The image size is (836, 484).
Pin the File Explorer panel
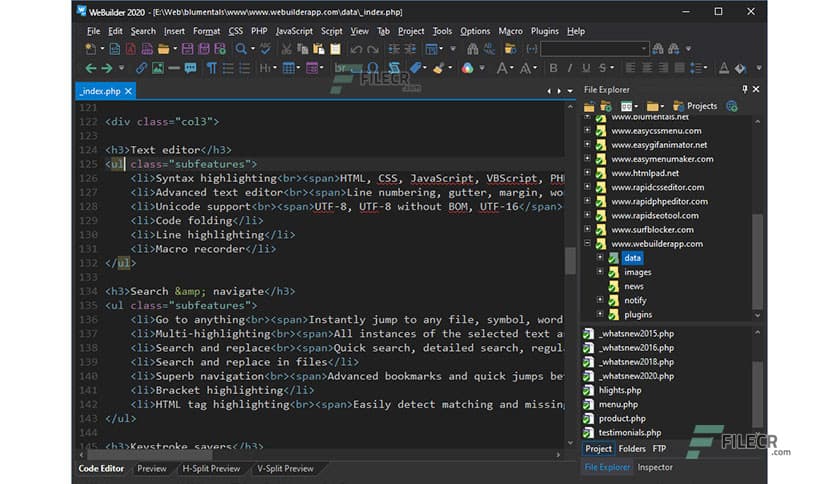coord(745,89)
